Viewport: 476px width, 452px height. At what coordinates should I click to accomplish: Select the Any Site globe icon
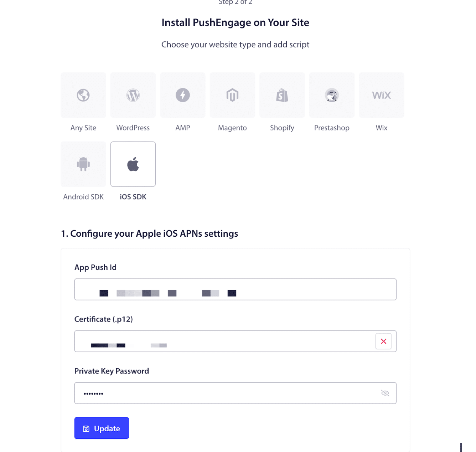pos(83,95)
